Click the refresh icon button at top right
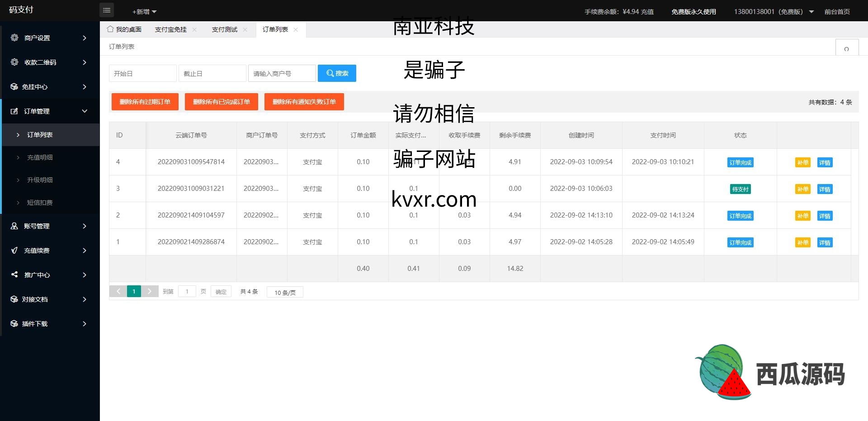Viewport: 868px width, 421px height. tap(847, 48)
